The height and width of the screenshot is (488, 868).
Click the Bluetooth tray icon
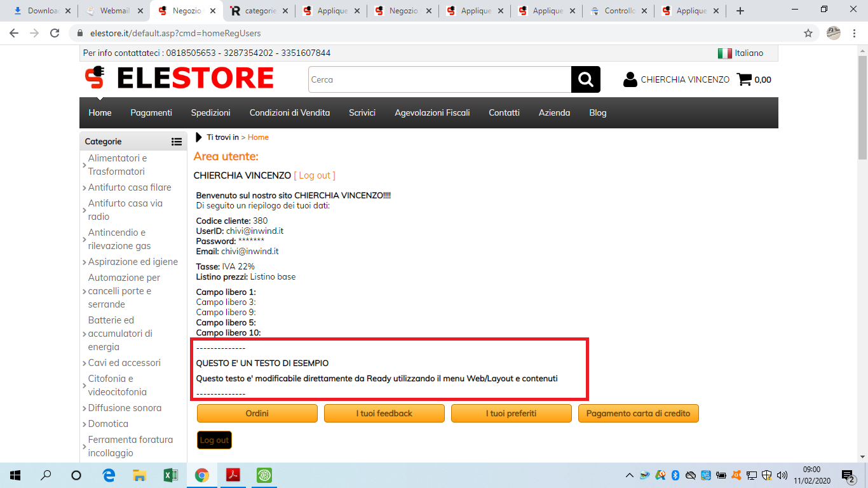[x=675, y=475]
